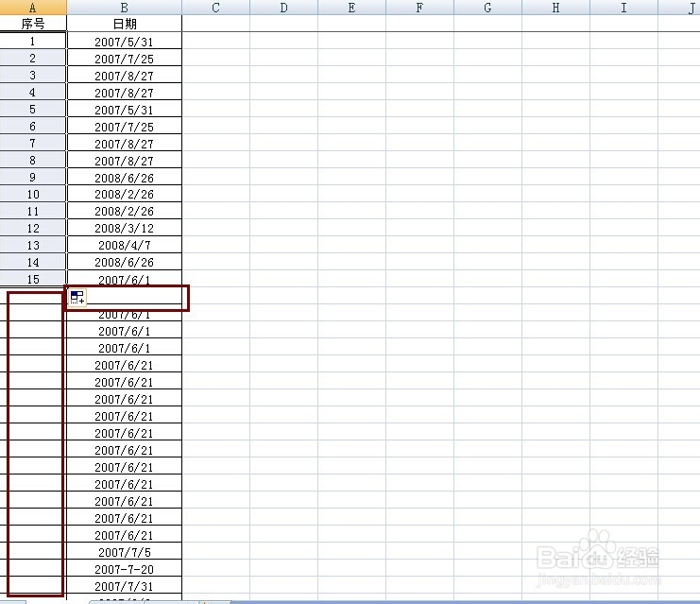The width and height of the screenshot is (700, 604).
Task: Select serial number cell 6
Action: 33,126
